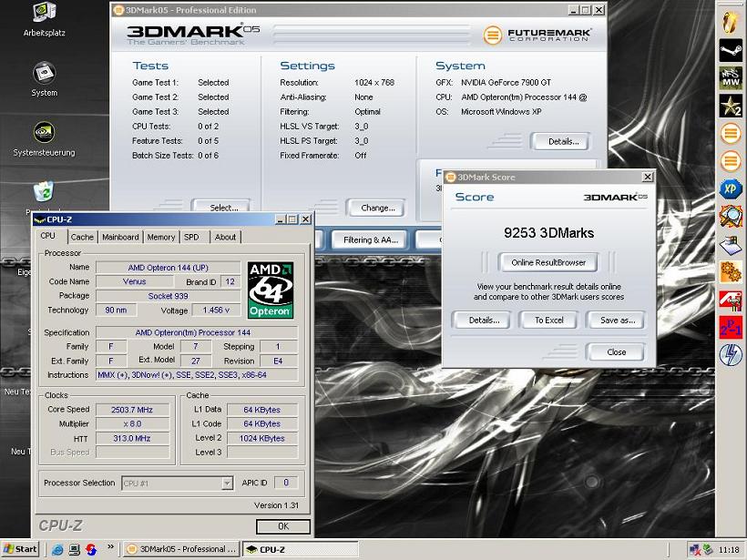Open the orange gears icon in sidebar
The width and height of the screenshot is (747, 560).
pos(731,272)
